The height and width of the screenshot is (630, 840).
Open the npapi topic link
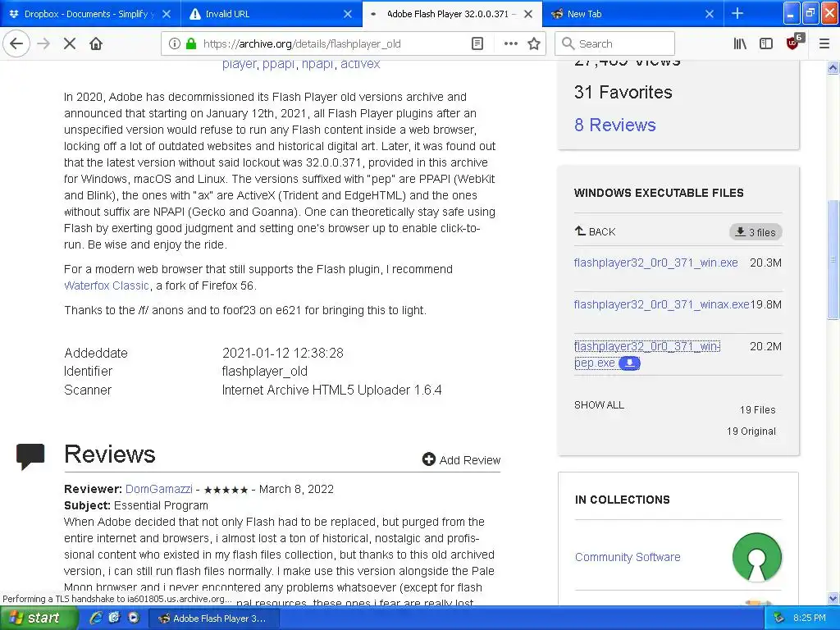(x=317, y=64)
